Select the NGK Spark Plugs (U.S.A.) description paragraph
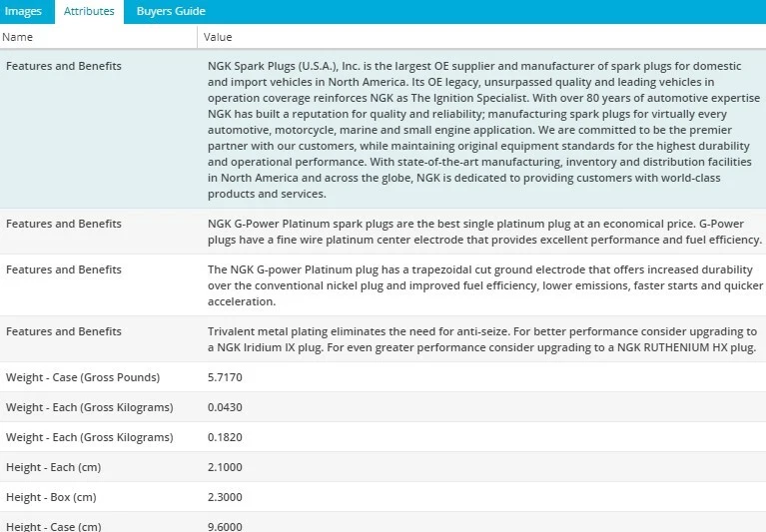 [483, 130]
